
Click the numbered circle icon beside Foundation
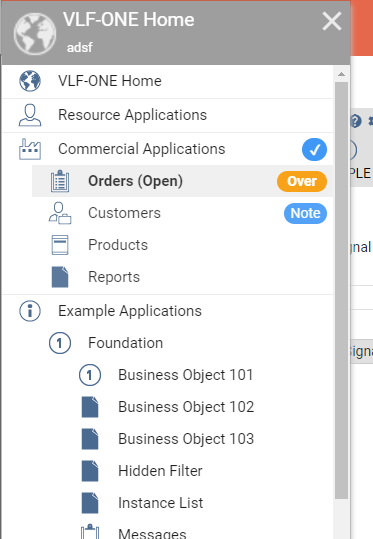(x=60, y=343)
